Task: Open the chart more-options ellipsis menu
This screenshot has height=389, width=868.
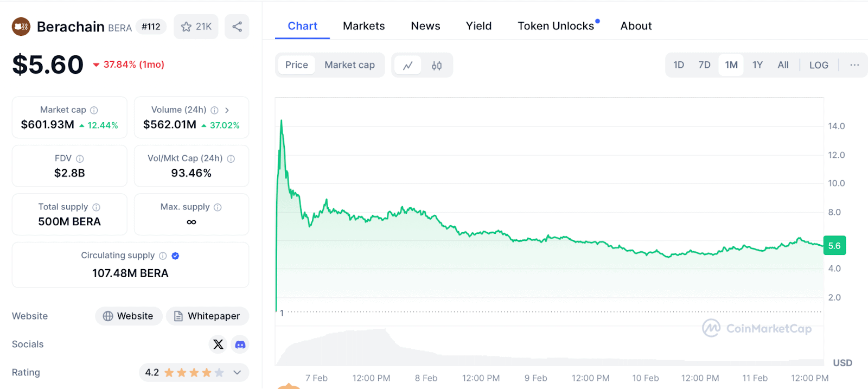Action: click(854, 65)
